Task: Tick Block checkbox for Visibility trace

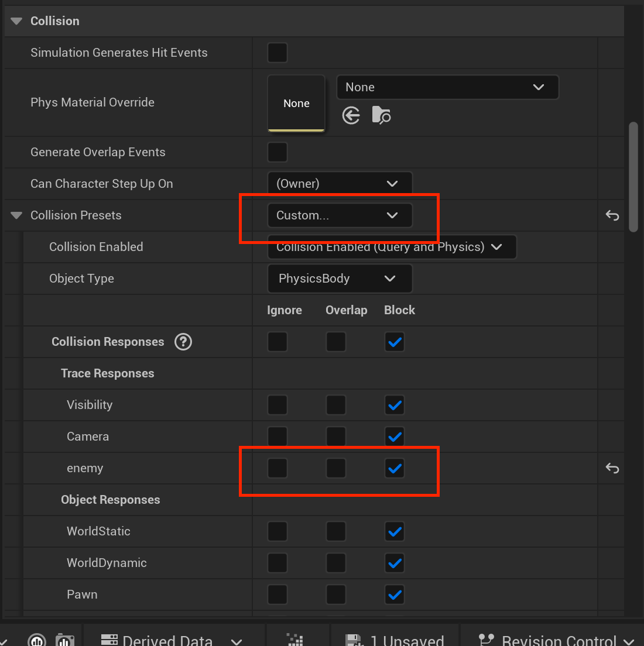Action: tap(395, 405)
